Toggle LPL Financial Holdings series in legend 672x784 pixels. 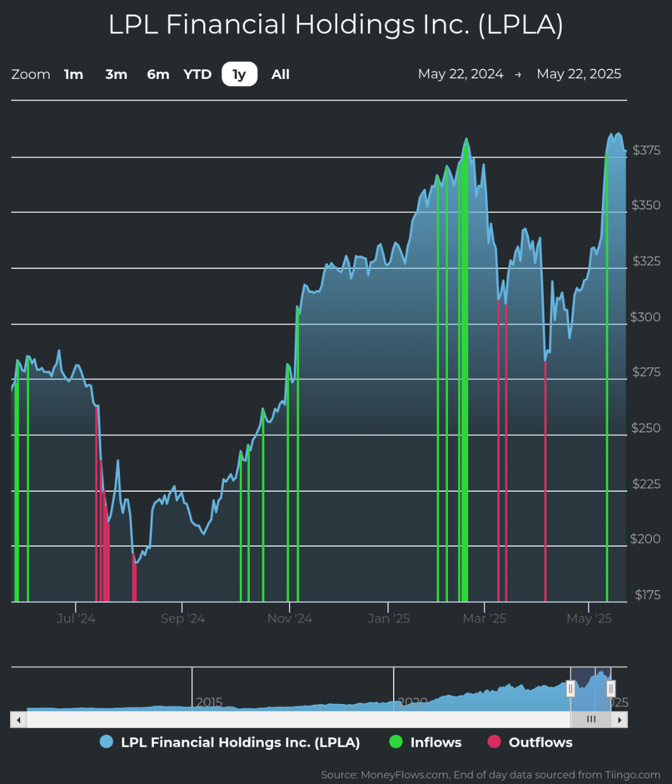tap(230, 742)
